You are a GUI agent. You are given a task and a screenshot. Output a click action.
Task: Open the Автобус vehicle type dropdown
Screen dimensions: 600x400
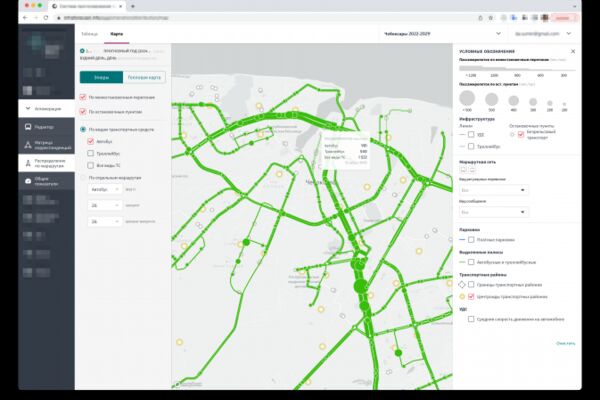[x=105, y=189]
